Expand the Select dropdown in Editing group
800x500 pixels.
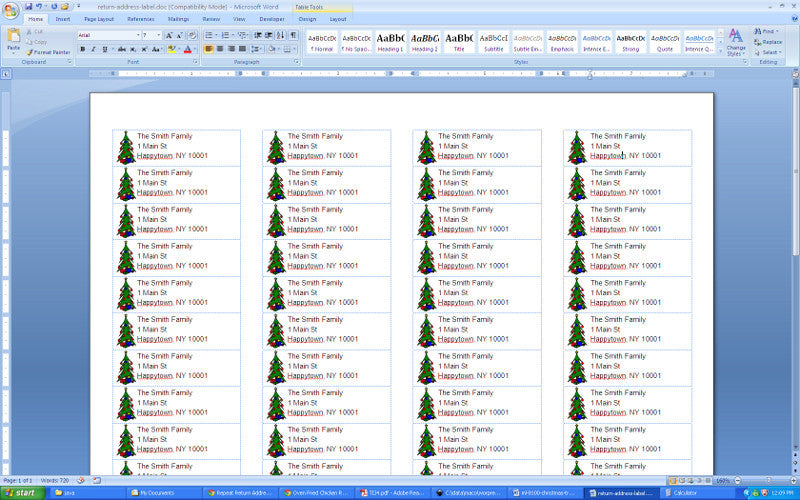[x=770, y=52]
